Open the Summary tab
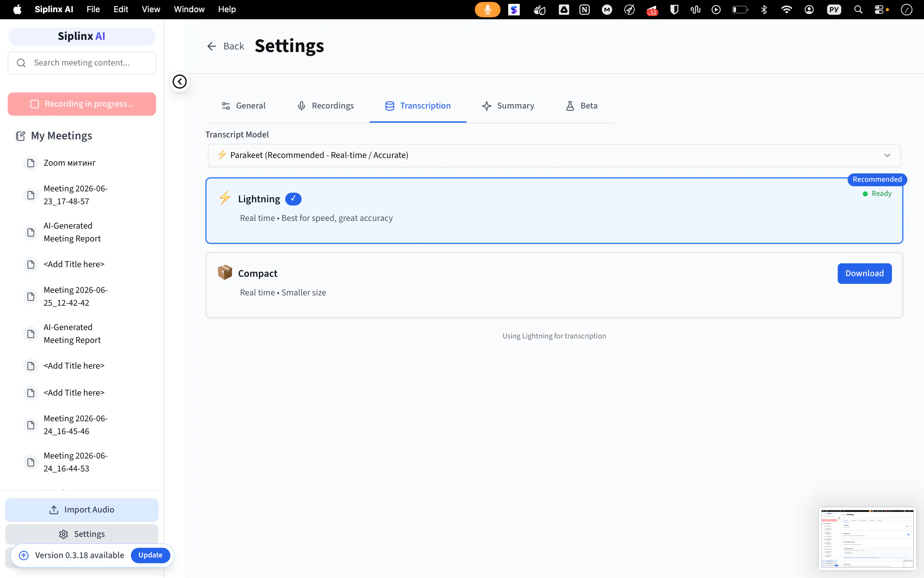The width and height of the screenshot is (924, 578). (x=508, y=106)
